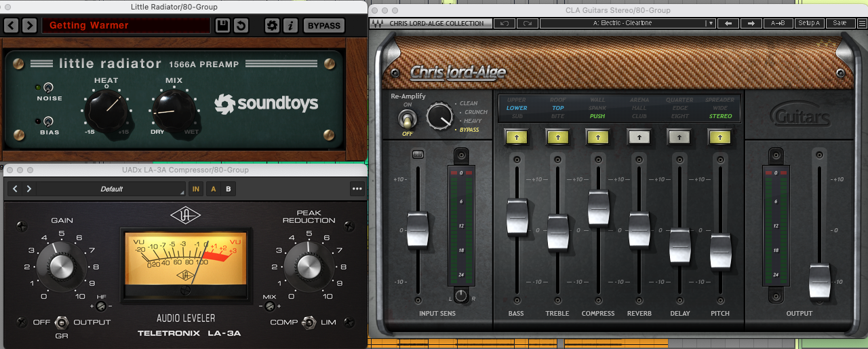Go to previous preset in LA-3A window
868x349 pixels.
(16, 189)
